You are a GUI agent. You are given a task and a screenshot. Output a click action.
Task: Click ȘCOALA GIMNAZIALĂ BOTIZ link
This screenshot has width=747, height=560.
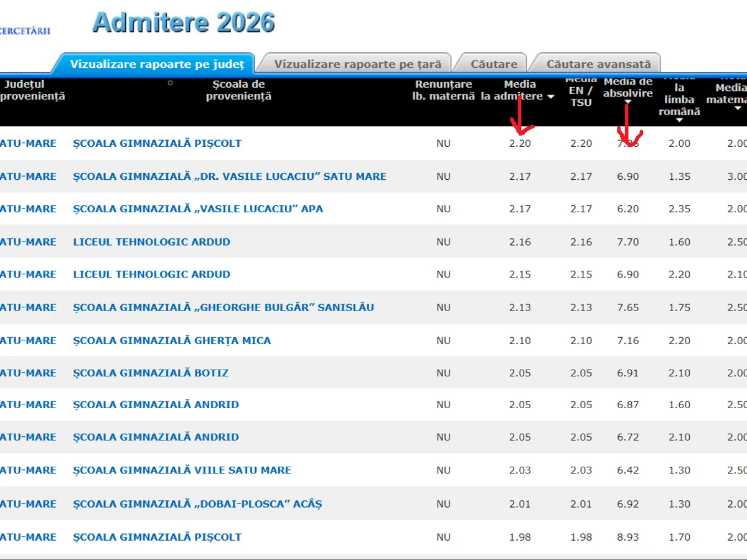point(151,373)
